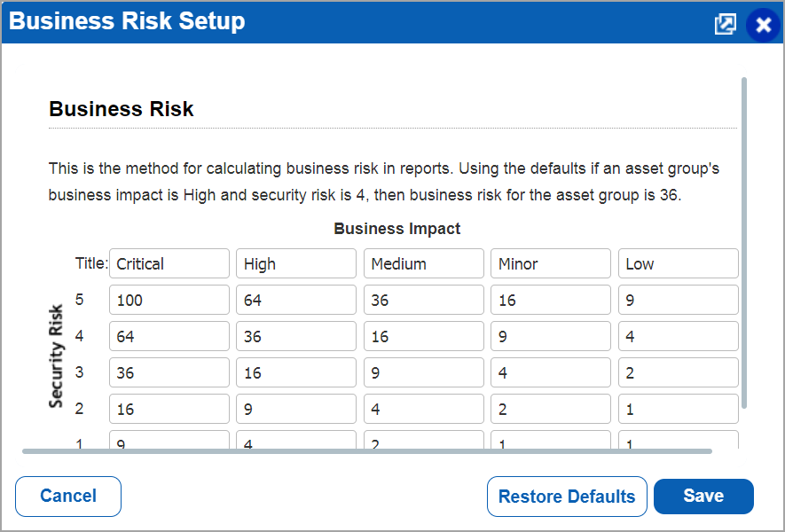Select the Medium value for Security Risk 3
785x532 pixels.
[423, 372]
